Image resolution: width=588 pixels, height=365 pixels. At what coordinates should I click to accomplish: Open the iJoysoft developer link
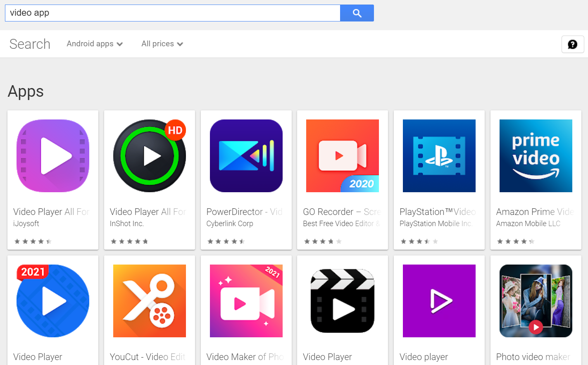tap(26, 224)
